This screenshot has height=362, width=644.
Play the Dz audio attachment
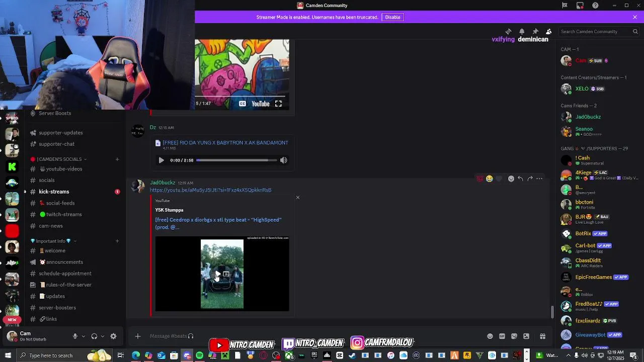[x=161, y=160]
